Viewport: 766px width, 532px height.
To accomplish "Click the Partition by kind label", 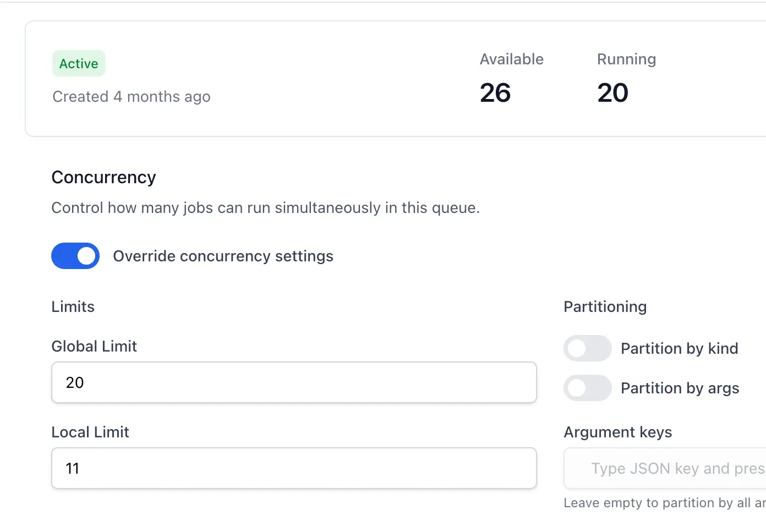I will [679, 348].
